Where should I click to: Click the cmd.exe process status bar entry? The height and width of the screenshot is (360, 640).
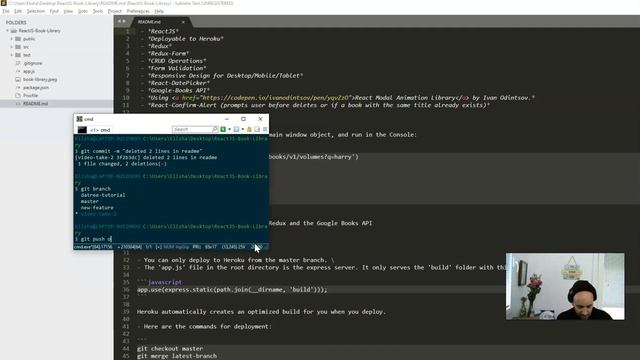(x=93, y=247)
